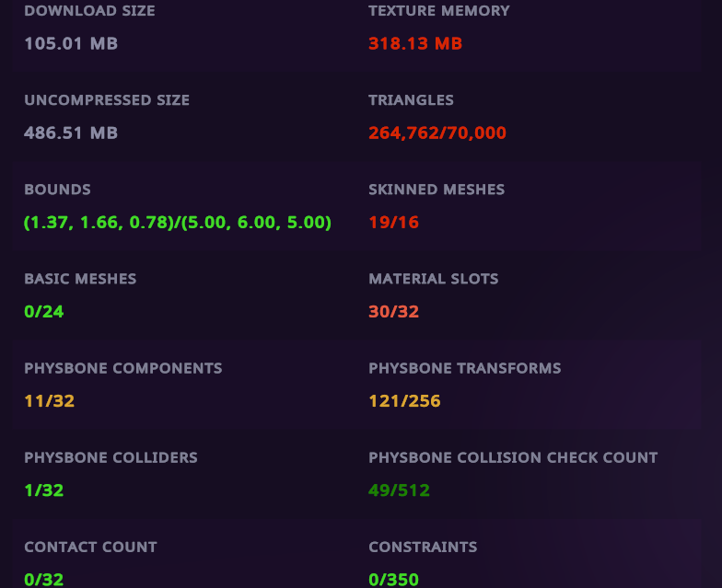Select the CONTACT COUNT label

pyautogui.click(x=90, y=547)
